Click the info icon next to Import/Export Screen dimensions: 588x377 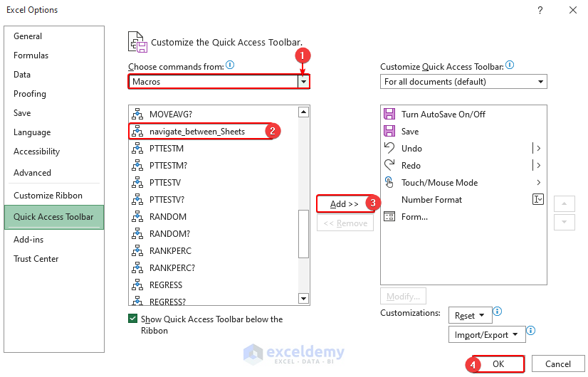click(x=530, y=331)
